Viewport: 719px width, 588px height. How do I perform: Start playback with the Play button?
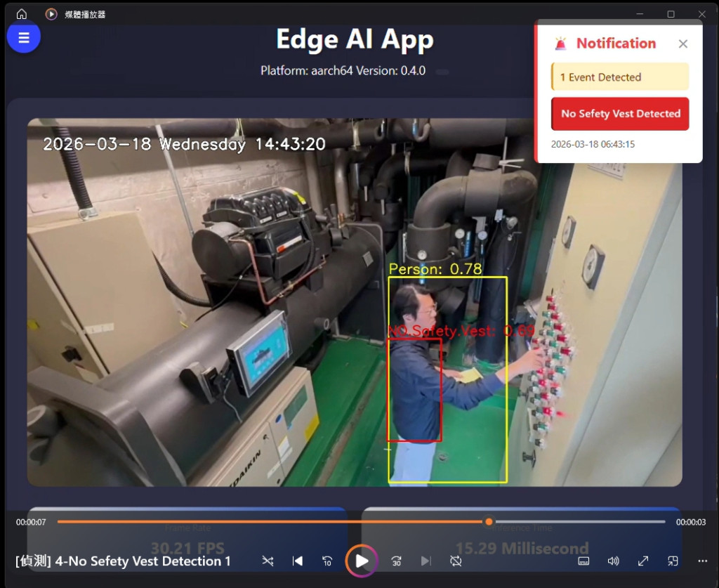tap(362, 561)
